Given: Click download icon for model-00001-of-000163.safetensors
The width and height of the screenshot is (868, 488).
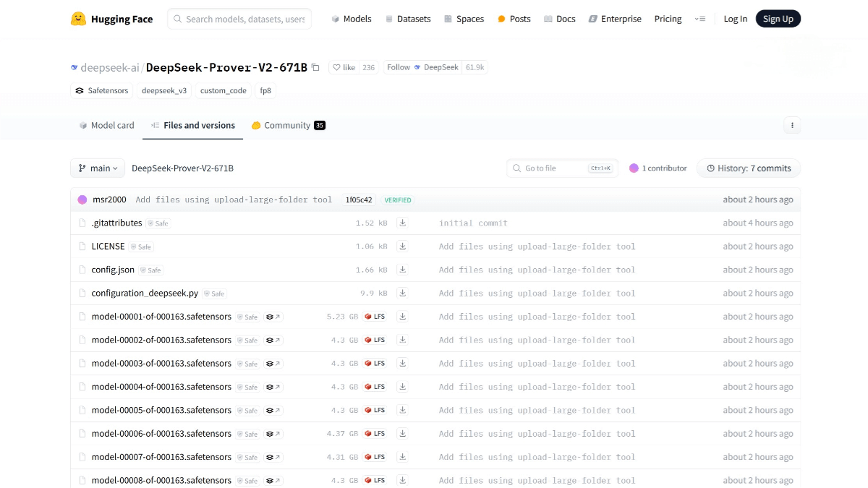Looking at the screenshot, I should coord(402,317).
